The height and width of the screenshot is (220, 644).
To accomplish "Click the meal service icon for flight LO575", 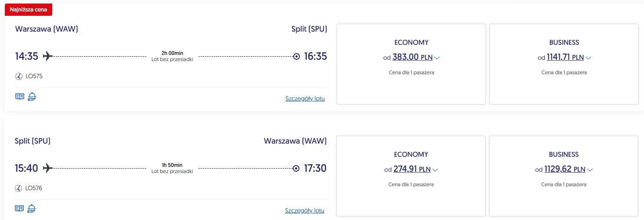I will point(32,97).
